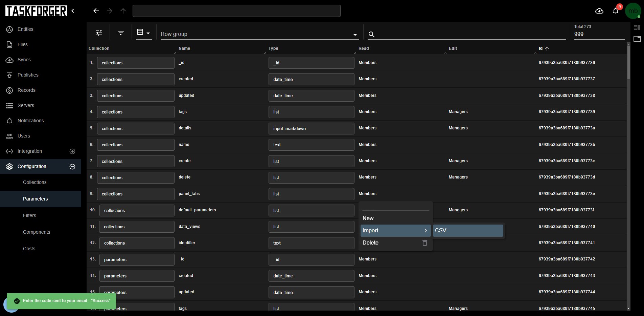Open the view layout dropdown
This screenshot has width=644, height=316.
(144, 33)
